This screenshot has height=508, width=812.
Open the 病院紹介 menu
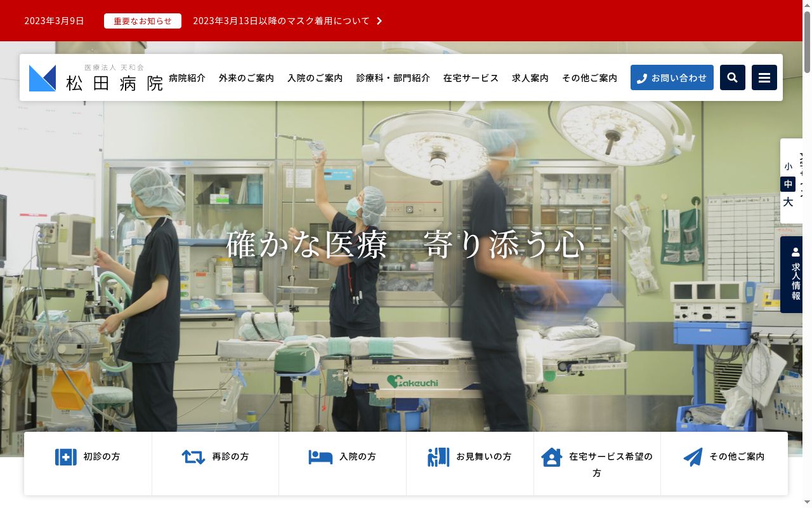(187, 77)
